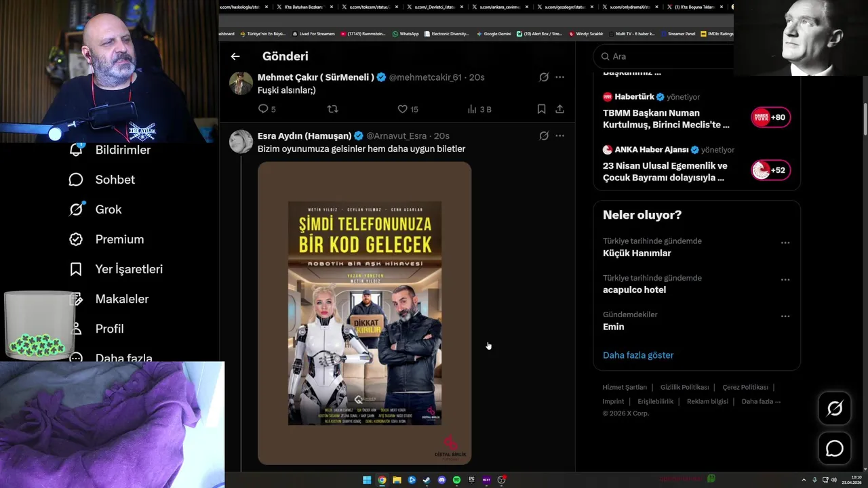Screen dimensions: 868x488
Task: Open more options for Mehmet Çakır's post
Action: [x=559, y=77]
